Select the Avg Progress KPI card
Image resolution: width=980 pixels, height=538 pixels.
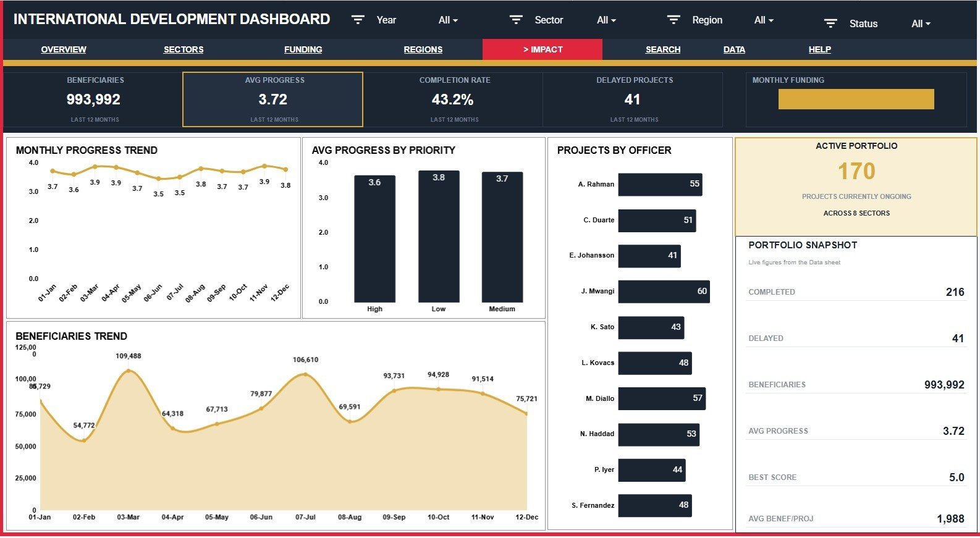272,99
